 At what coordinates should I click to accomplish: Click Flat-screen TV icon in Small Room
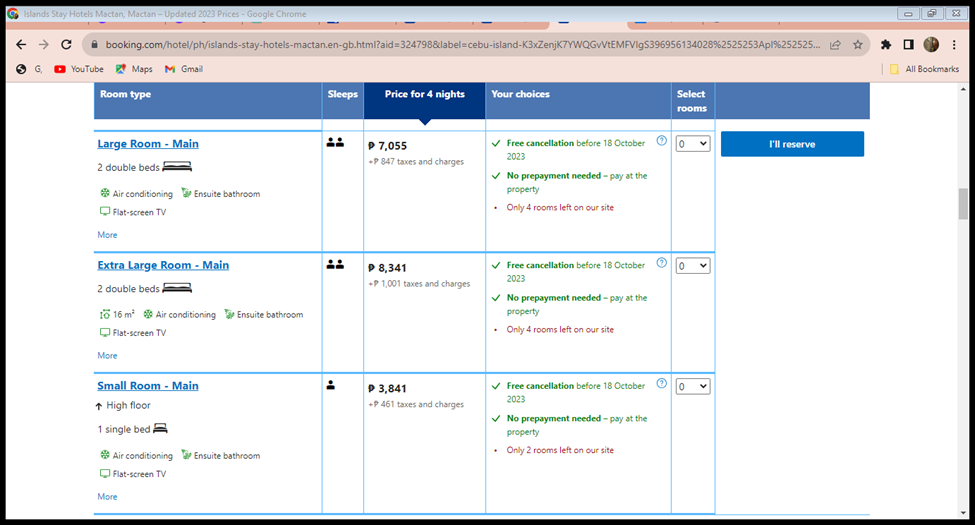105,473
